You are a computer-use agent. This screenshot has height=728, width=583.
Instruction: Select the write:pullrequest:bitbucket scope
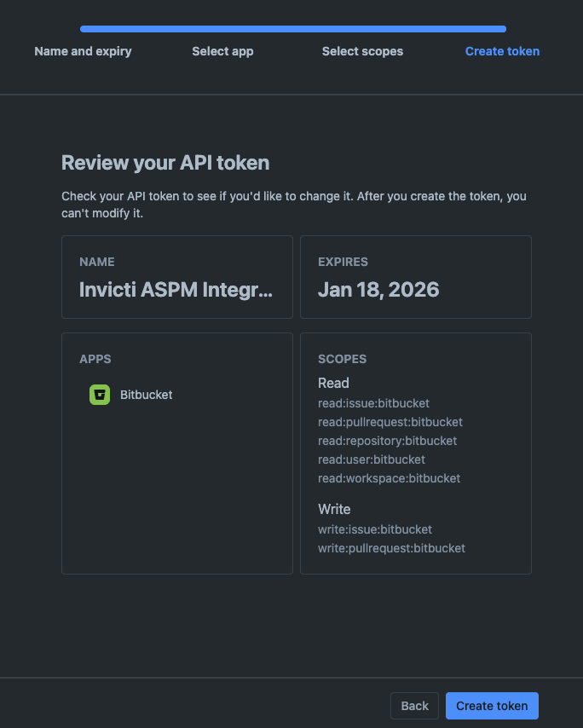pos(391,548)
